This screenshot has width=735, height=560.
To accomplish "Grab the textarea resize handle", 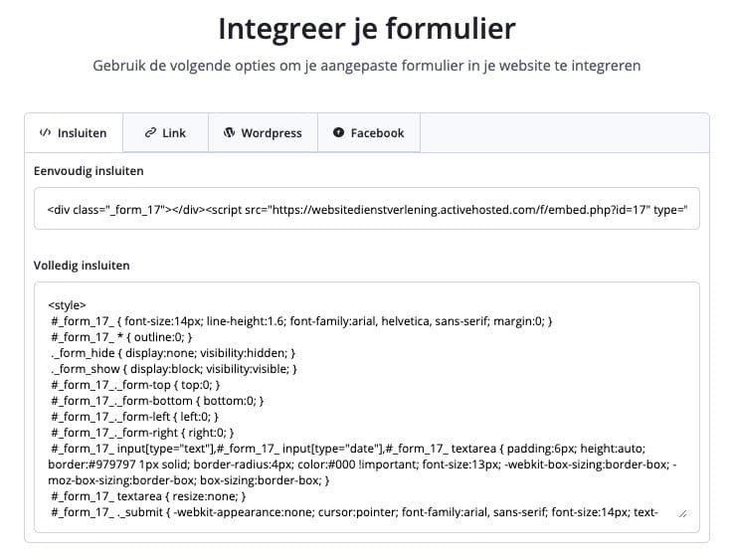I will coord(681,513).
